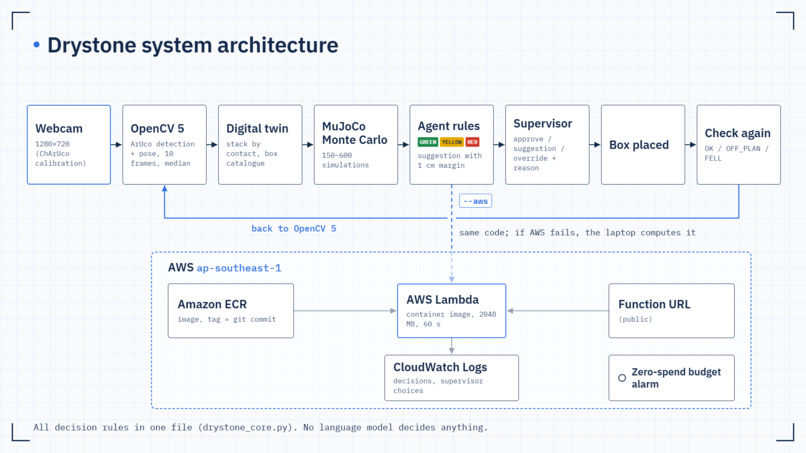Click the Digital twin box
Screen dimensions: 806x453
pyautogui.click(x=260, y=144)
